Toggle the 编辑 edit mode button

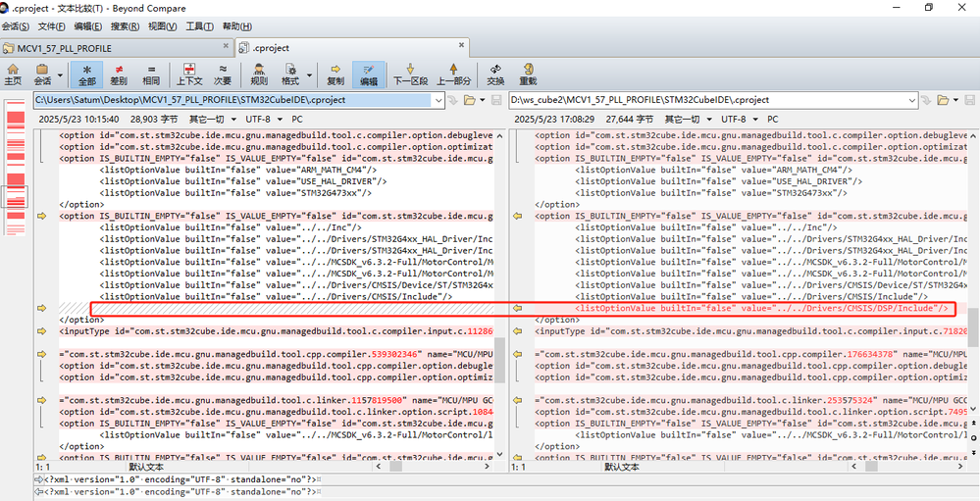(369, 75)
